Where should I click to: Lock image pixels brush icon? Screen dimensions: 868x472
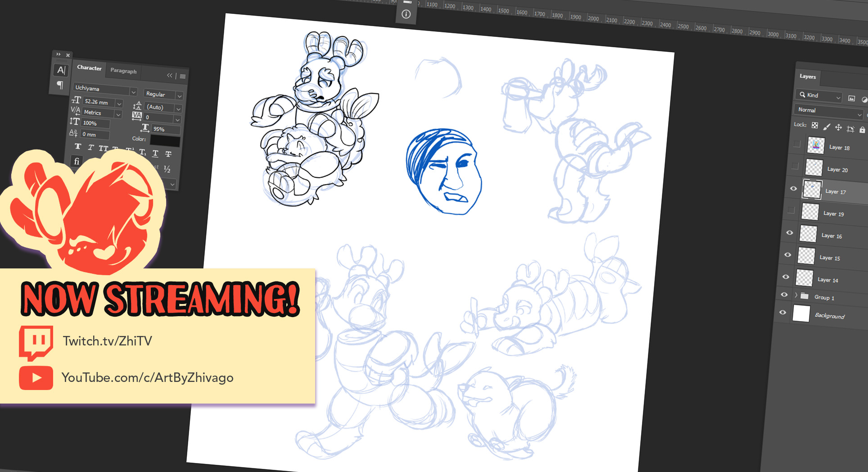[827, 127]
